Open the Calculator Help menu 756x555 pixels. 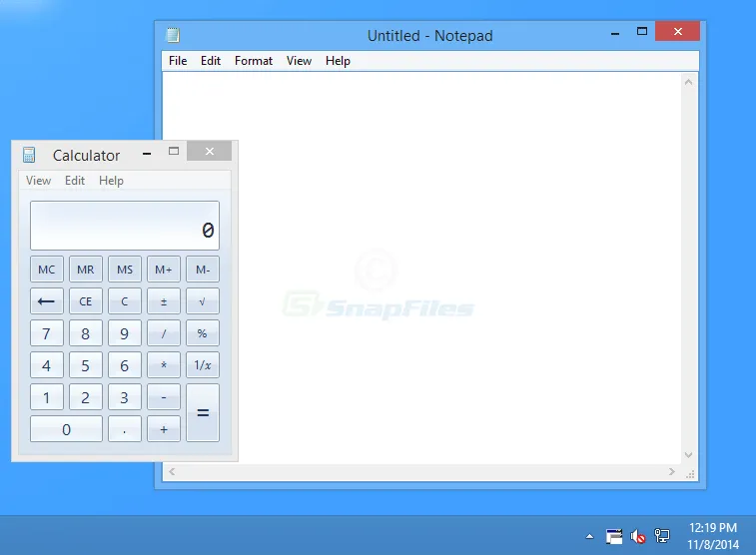pos(112,181)
